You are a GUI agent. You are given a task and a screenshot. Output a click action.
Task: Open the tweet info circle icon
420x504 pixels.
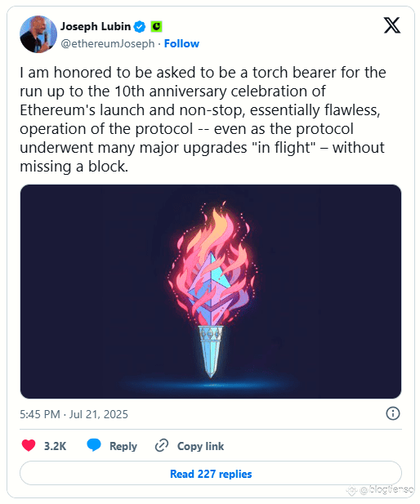click(x=393, y=413)
